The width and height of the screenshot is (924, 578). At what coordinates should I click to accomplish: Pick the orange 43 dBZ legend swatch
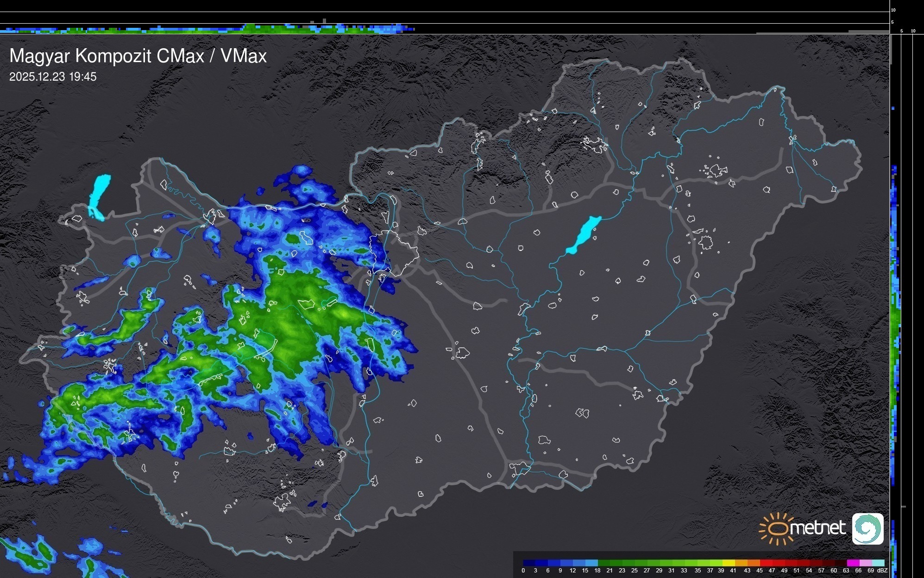[753, 563]
